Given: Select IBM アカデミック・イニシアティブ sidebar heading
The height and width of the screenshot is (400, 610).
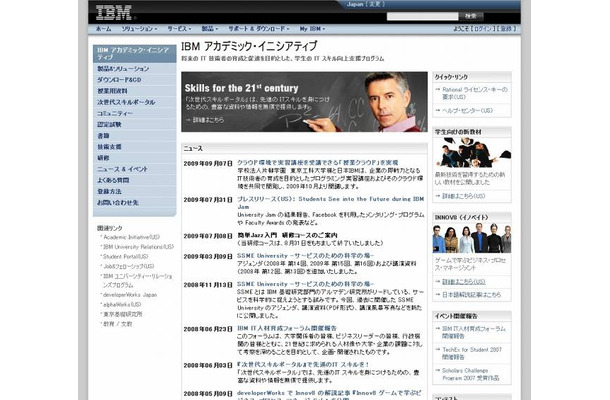Looking at the screenshot, I should 135,54.
